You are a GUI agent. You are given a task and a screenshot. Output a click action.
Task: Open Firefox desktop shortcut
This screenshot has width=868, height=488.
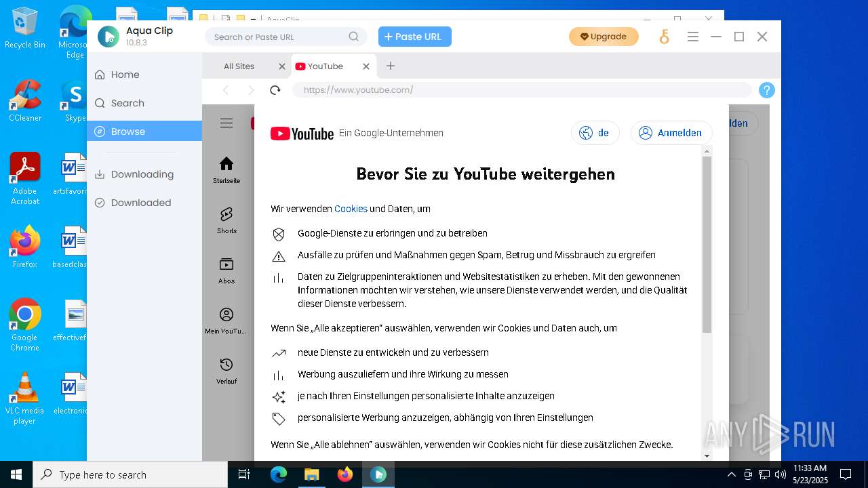click(25, 247)
